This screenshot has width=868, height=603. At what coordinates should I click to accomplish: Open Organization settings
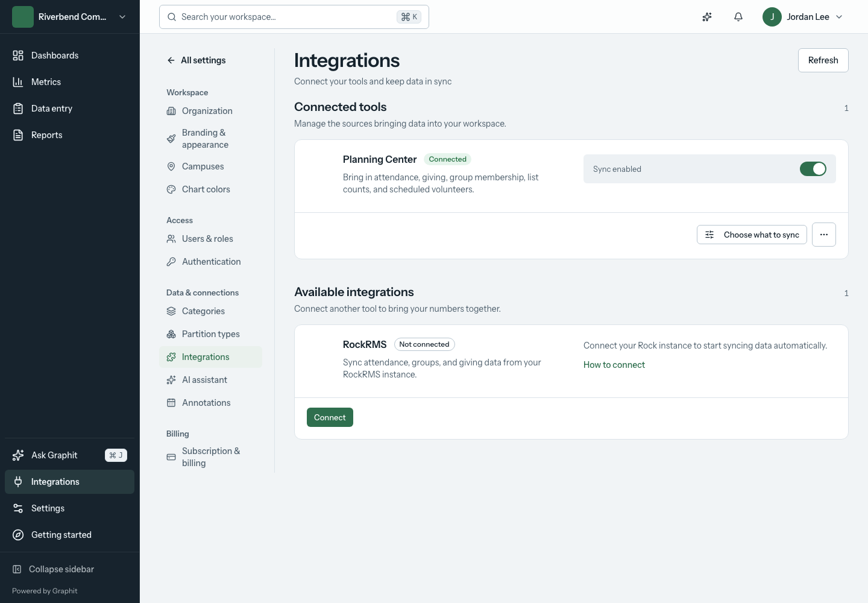pyautogui.click(x=211, y=111)
